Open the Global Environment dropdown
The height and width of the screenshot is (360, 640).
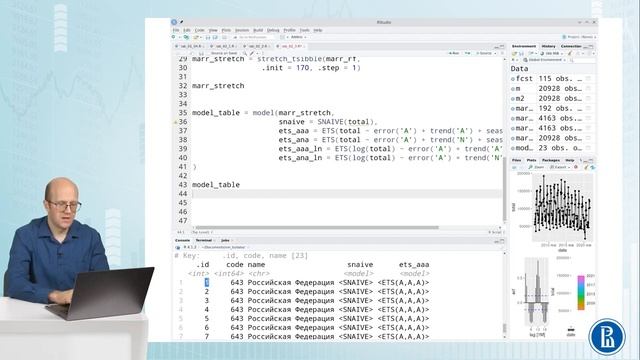pos(544,60)
